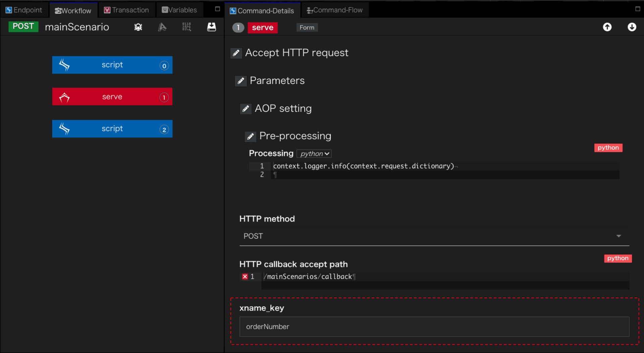Image resolution: width=644 pixels, height=353 pixels.
Task: Click the xname_key label
Action: coord(262,308)
